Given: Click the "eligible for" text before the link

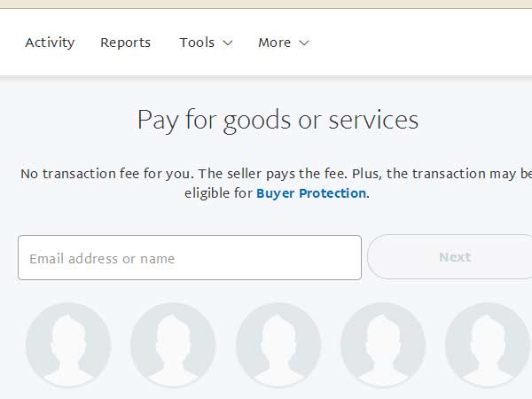Looking at the screenshot, I should click(x=218, y=193).
